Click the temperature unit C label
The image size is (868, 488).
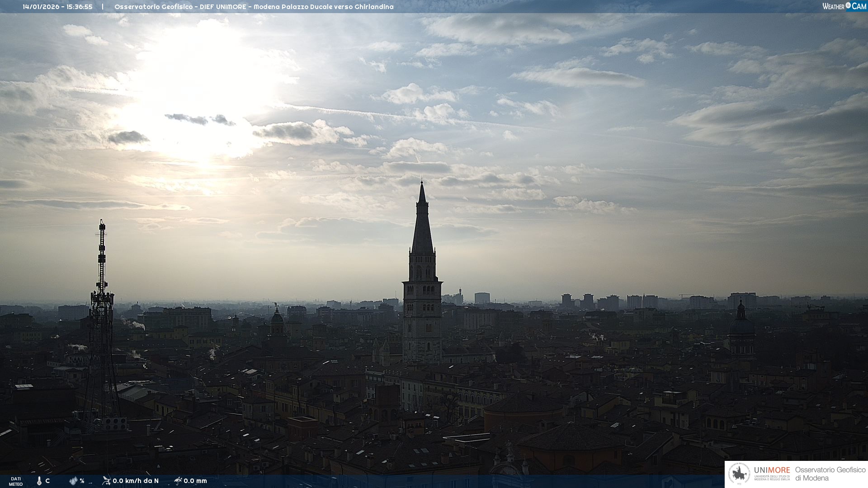point(47,481)
